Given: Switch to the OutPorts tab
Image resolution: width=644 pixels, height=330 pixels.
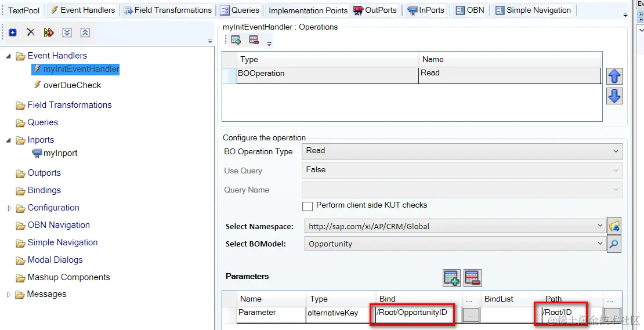Looking at the screenshot, I should click(x=375, y=10).
